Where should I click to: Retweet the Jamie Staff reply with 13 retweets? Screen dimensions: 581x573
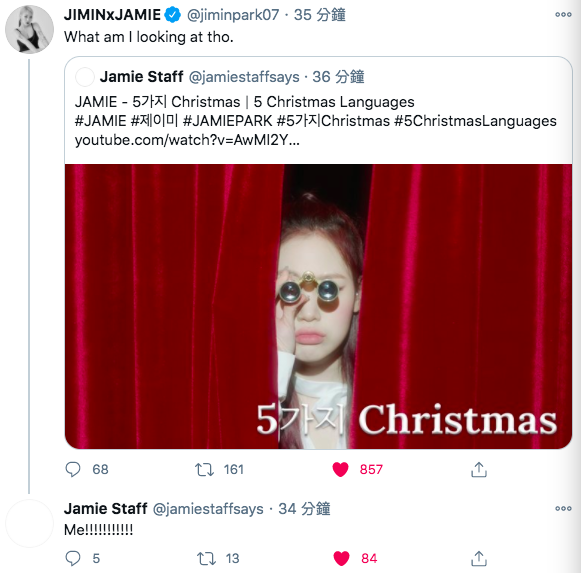coord(206,559)
